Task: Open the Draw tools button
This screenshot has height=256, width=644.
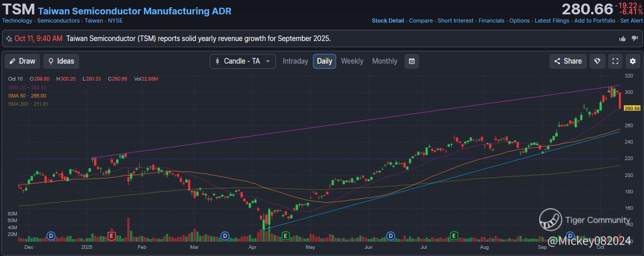Action: [x=23, y=61]
